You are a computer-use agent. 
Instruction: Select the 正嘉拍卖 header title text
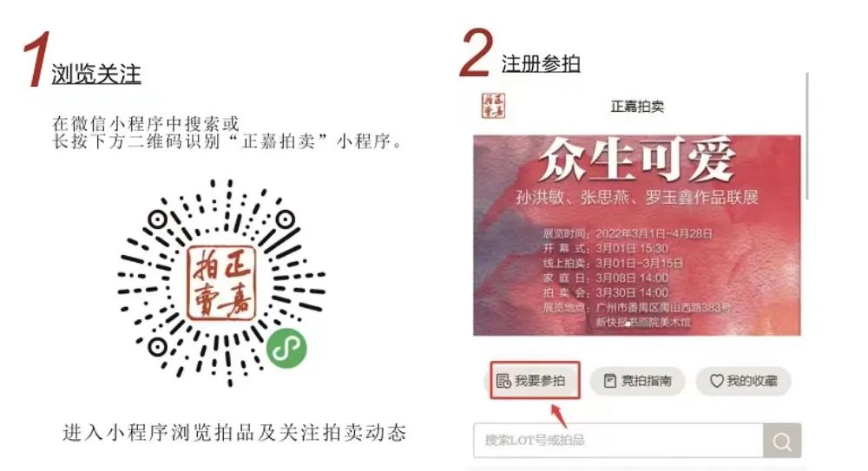pos(637,107)
